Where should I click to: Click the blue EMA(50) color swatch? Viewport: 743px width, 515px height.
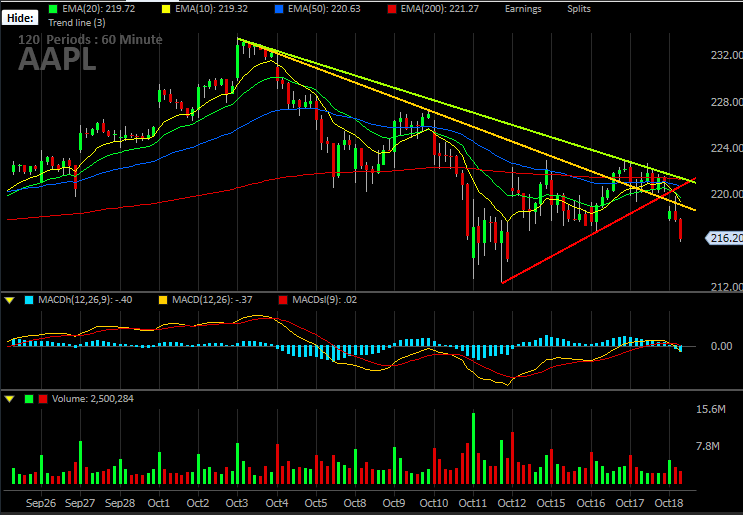point(279,9)
